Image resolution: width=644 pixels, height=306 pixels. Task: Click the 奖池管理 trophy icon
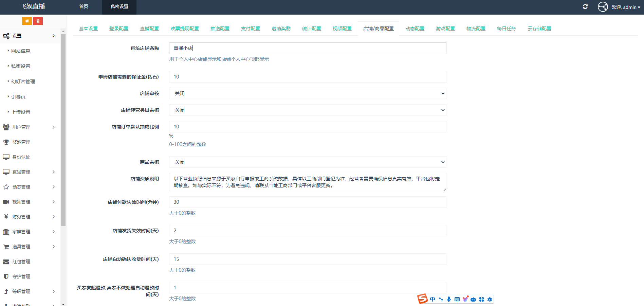click(6, 142)
